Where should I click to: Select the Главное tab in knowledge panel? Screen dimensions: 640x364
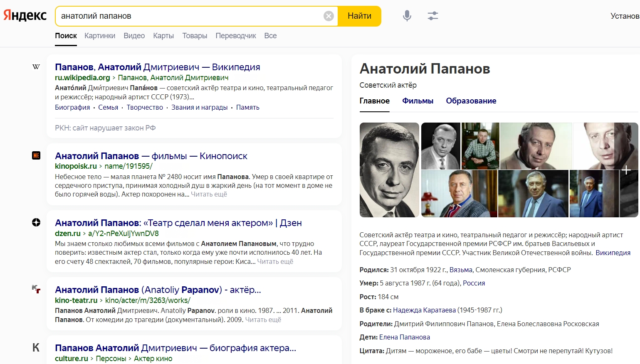point(374,101)
